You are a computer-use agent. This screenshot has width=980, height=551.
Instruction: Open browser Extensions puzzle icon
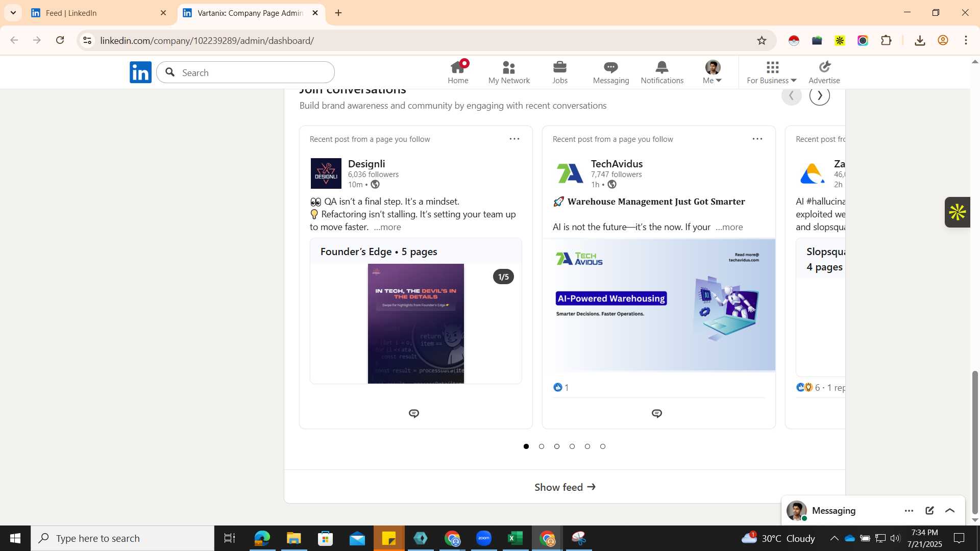point(886,40)
